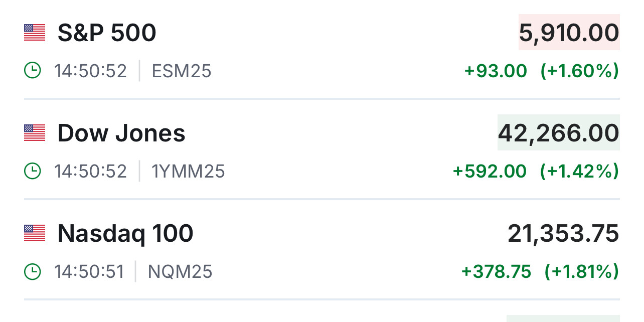Click the +378.75 point change value

(496, 271)
